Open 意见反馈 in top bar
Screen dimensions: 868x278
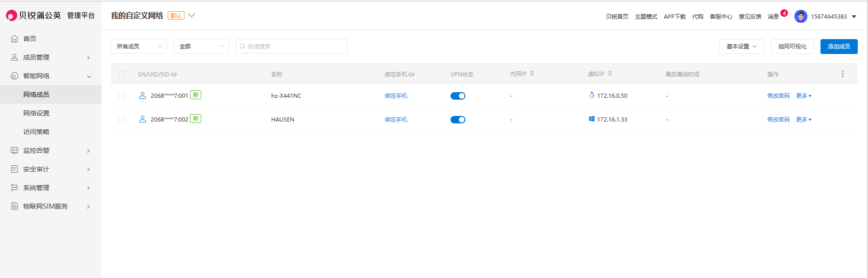750,17
